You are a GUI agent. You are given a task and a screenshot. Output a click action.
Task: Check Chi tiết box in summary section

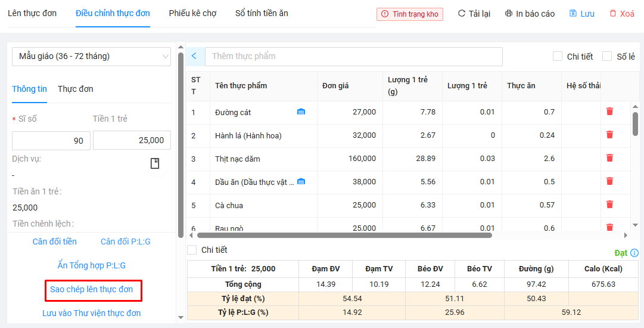[192, 250]
